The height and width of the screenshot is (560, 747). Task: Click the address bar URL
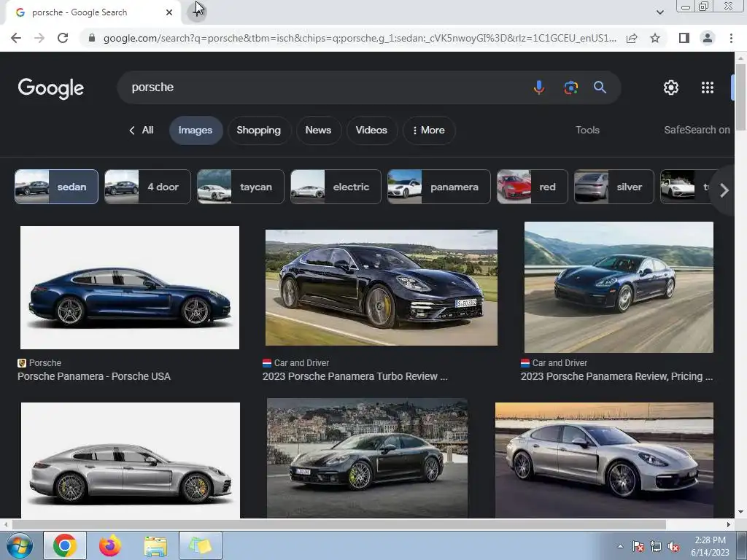click(x=359, y=38)
